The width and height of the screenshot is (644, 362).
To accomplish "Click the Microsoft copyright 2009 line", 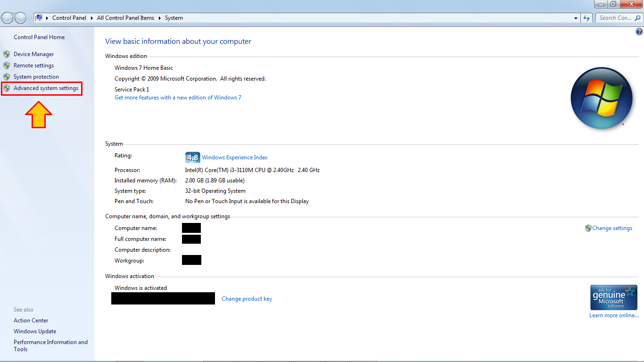I will coord(190,79).
